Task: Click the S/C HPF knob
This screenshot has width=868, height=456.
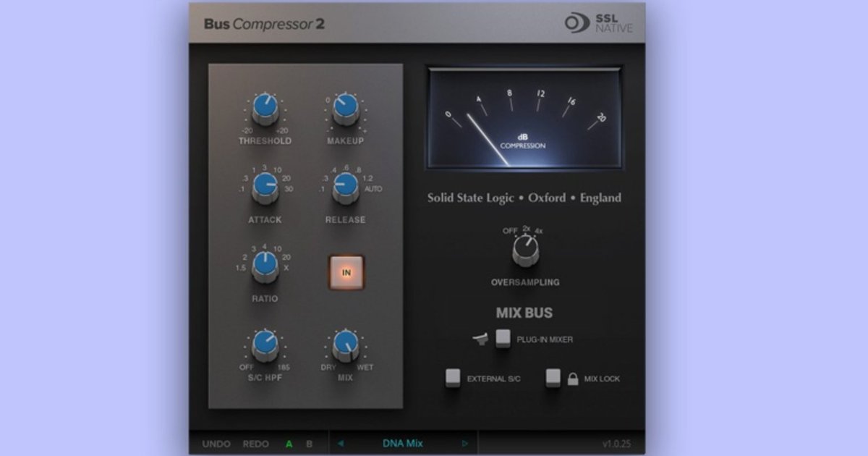Action: pyautogui.click(x=265, y=347)
